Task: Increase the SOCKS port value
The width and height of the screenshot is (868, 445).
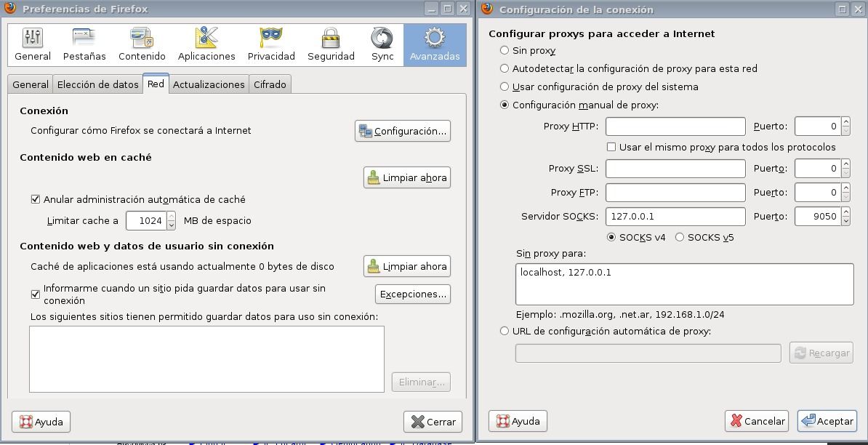Action: (845, 212)
